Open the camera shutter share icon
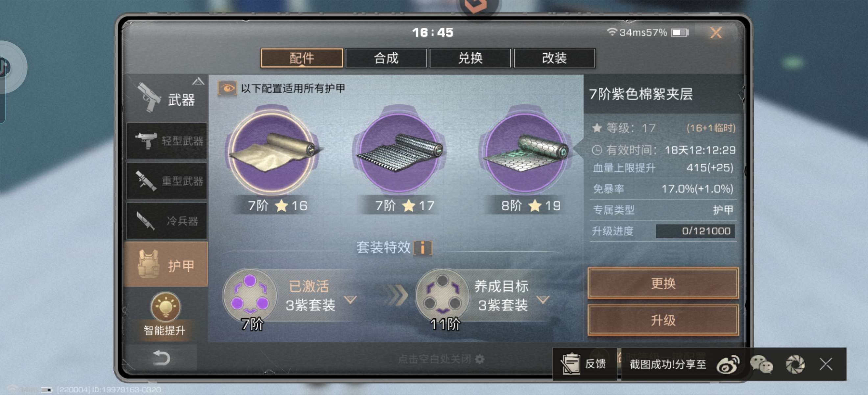Image resolution: width=868 pixels, height=395 pixels. click(795, 365)
